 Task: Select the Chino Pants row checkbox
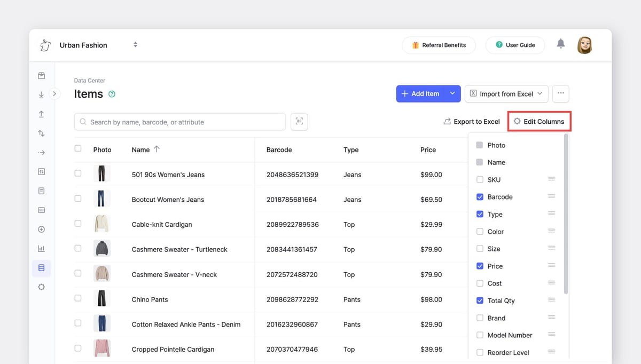pos(78,298)
